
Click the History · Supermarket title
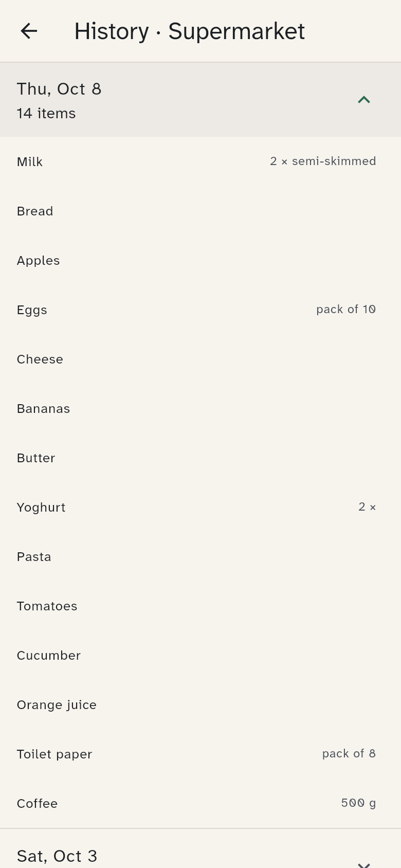click(x=190, y=31)
